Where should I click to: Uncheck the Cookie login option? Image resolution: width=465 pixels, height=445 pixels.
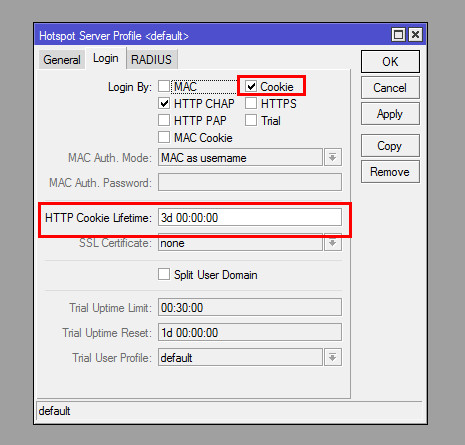251,86
